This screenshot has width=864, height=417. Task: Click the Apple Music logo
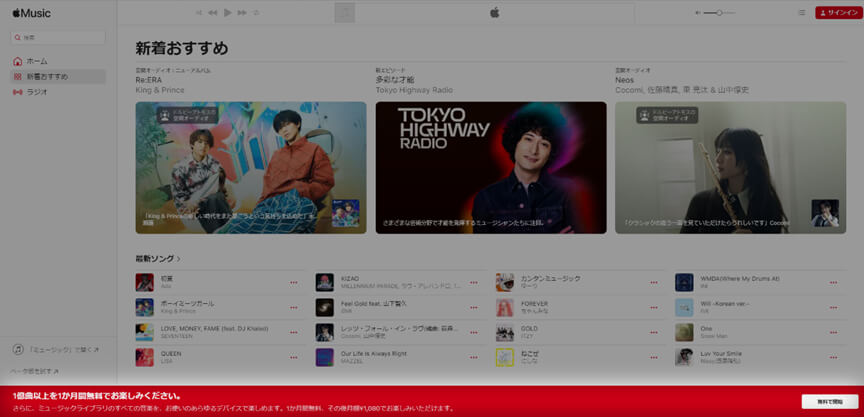[x=31, y=13]
